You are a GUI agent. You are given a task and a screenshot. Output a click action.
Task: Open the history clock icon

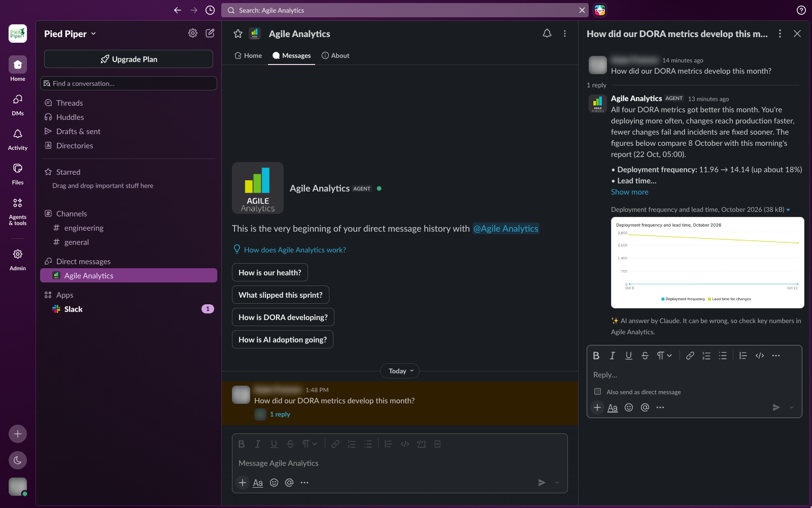210,10
